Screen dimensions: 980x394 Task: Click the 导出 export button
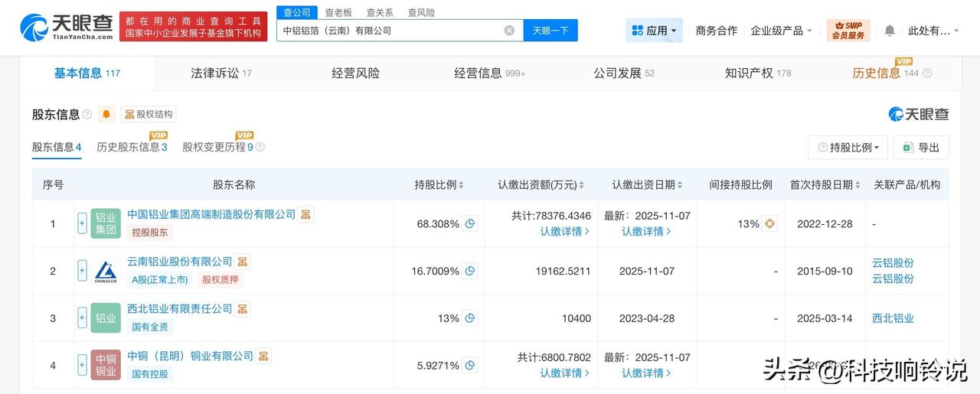pos(921,147)
